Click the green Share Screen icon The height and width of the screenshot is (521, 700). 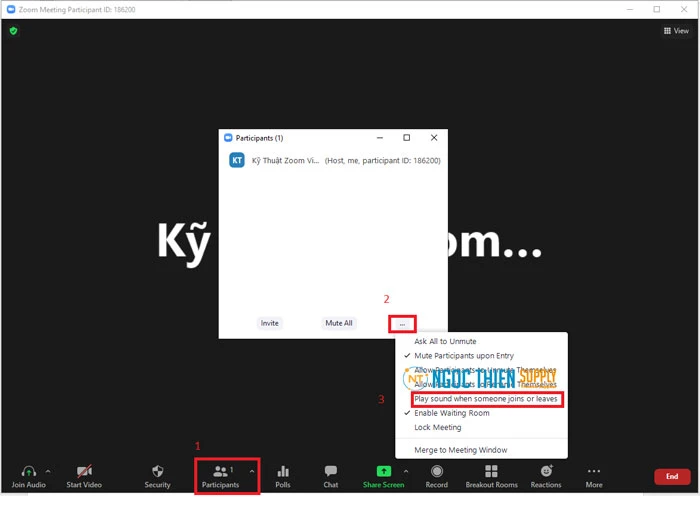click(383, 471)
